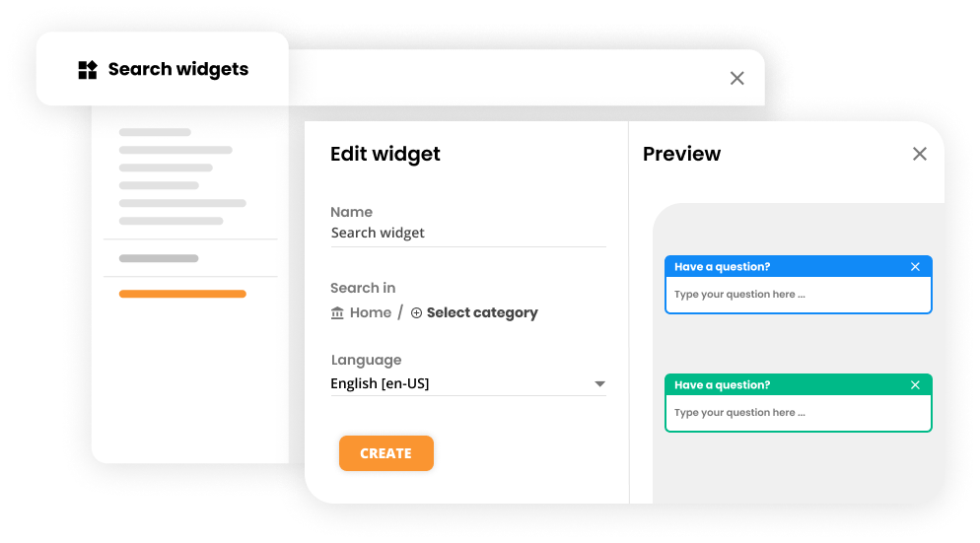
Task: Close the back Search widgets window
Action: (736, 78)
